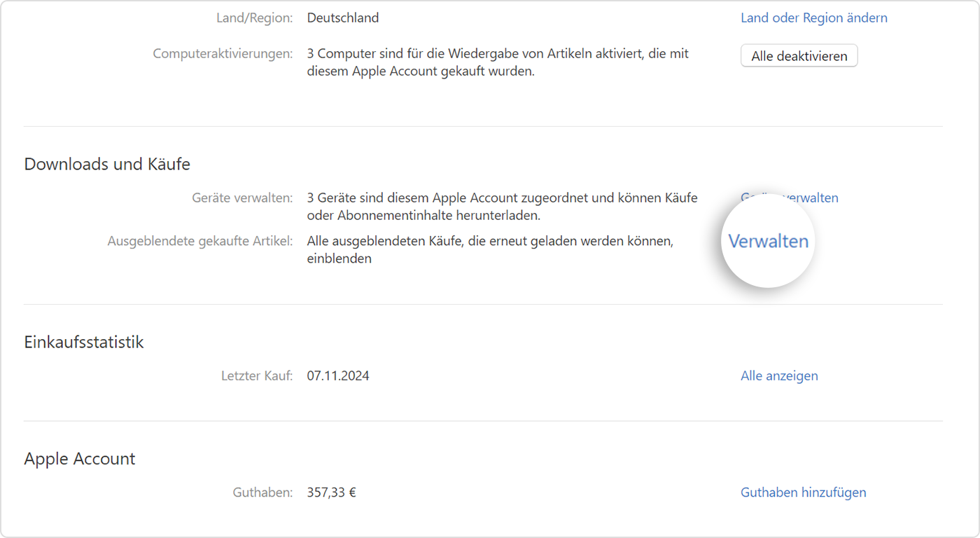Click the Computeraktivierungen label
This screenshot has height=538, width=980.
[223, 53]
